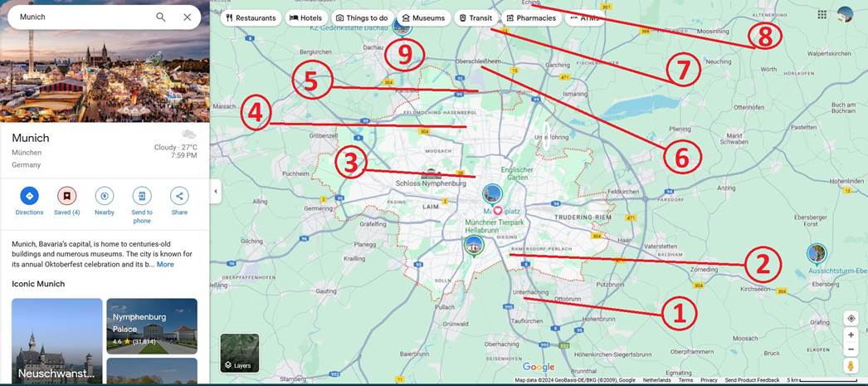
Task: Click the Google logo on map
Action: (538, 367)
